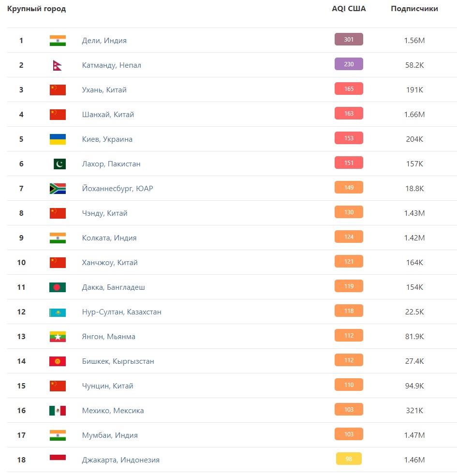Click the Nepal flag icon
The image size is (457, 476).
(x=58, y=65)
